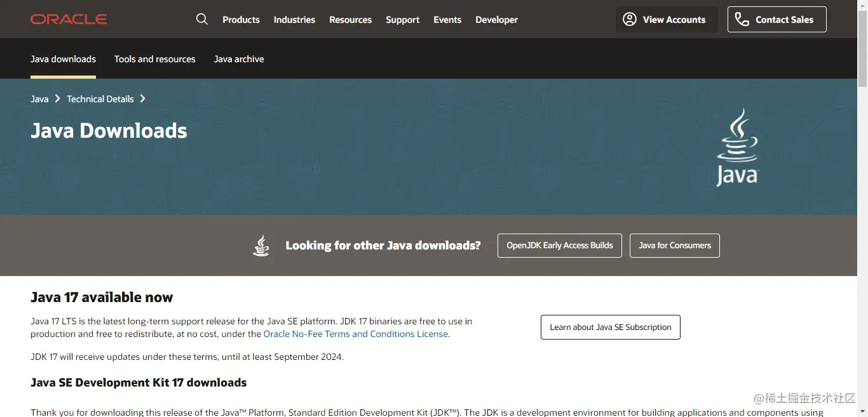Click Learn about Java SE Subscription
868x417 pixels.
click(611, 327)
